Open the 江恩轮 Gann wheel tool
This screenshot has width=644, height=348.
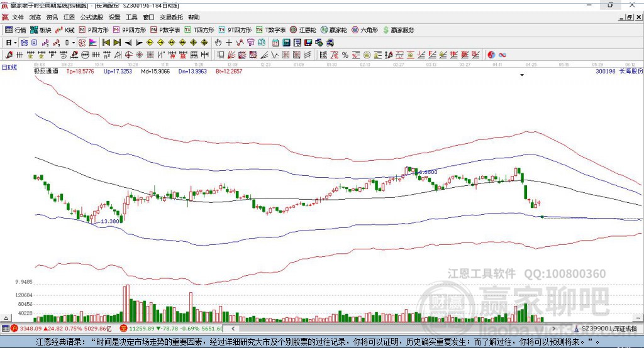pos(303,30)
